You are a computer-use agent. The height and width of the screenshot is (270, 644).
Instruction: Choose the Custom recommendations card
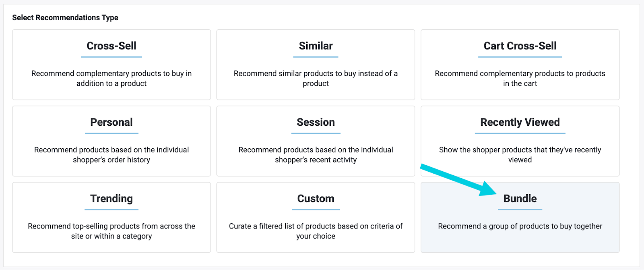click(x=316, y=217)
